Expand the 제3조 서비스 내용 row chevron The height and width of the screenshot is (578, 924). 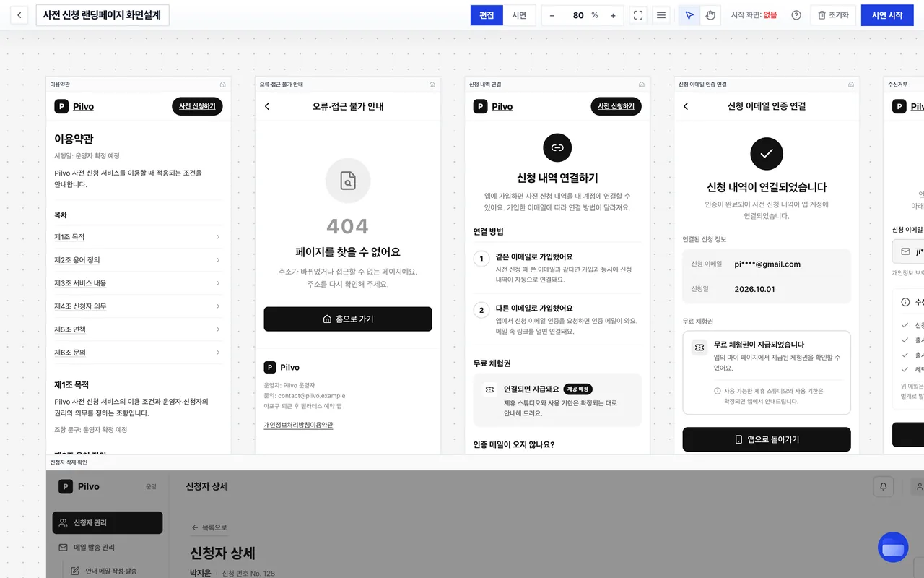tap(218, 283)
